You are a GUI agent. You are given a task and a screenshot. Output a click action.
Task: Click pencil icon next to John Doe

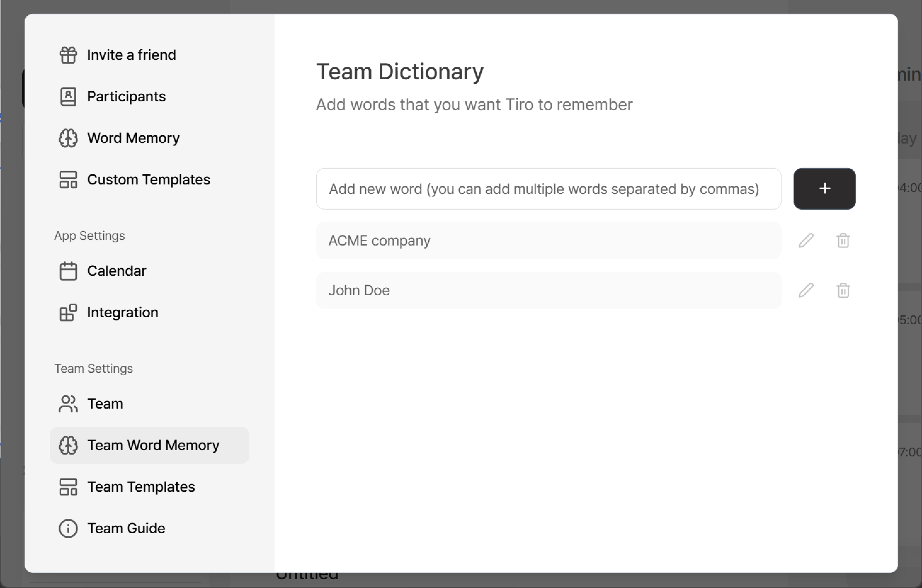tap(805, 290)
